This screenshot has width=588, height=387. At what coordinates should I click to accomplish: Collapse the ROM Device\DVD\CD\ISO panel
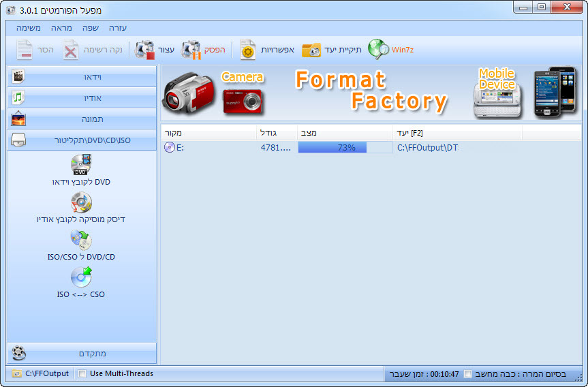click(82, 140)
